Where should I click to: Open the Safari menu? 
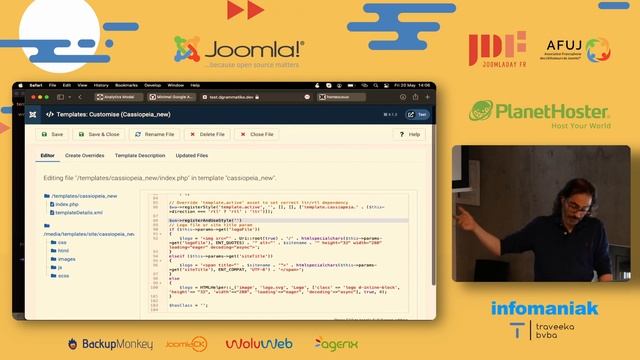(36, 85)
